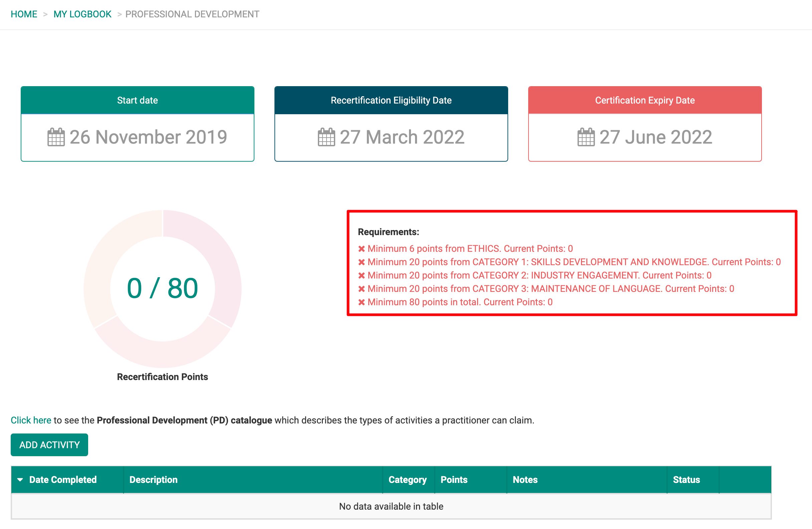The height and width of the screenshot is (529, 812).
Task: Click the X icon beside CATEGORY 2 requirement
Action: [x=362, y=276]
